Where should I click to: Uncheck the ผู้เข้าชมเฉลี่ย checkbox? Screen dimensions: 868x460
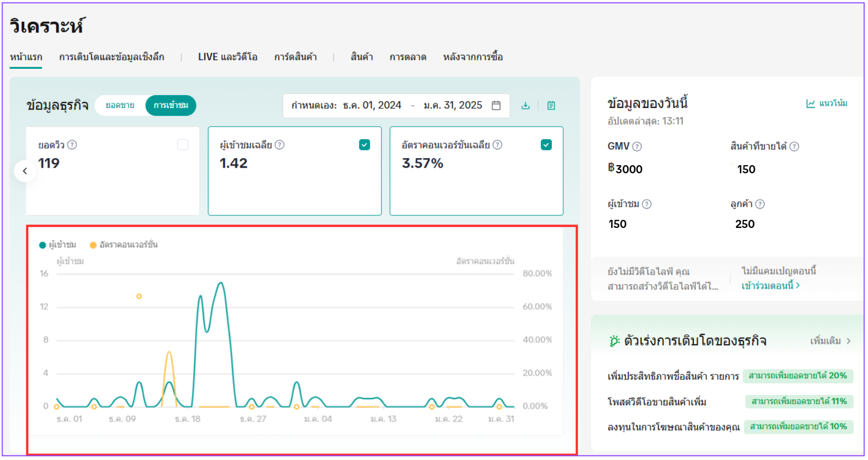364,145
